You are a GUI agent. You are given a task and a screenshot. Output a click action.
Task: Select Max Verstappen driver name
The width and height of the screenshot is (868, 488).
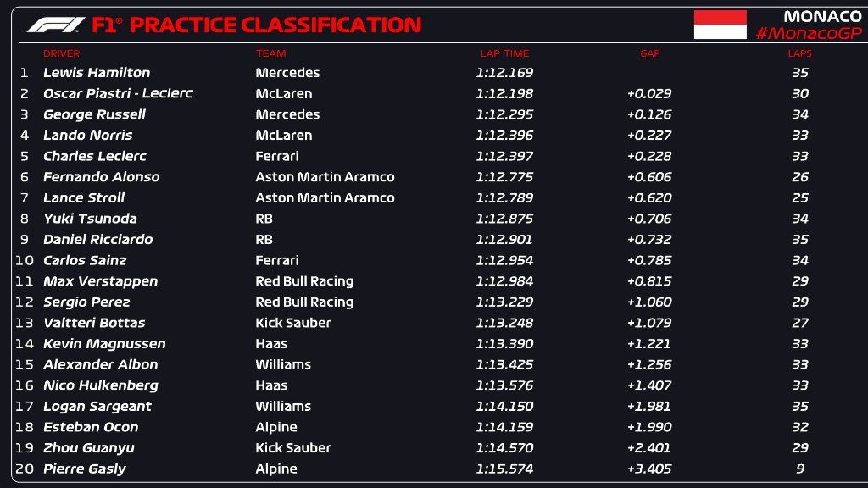(100, 281)
